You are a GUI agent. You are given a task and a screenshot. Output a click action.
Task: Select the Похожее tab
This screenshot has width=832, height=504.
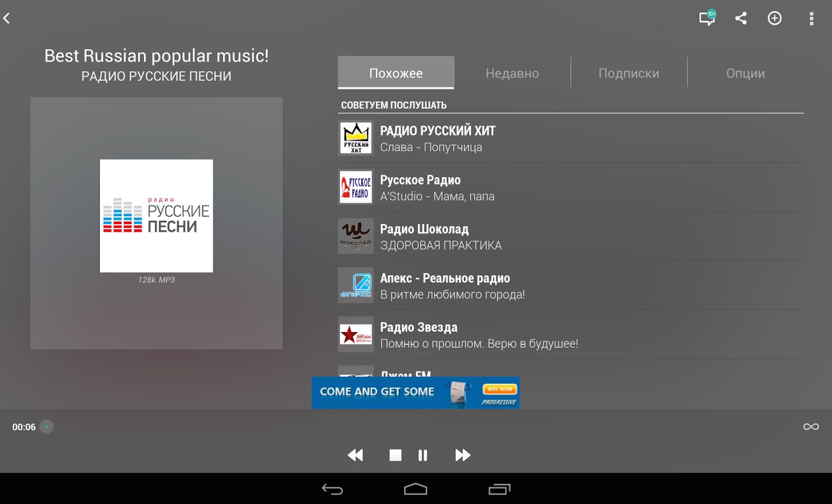[396, 73]
